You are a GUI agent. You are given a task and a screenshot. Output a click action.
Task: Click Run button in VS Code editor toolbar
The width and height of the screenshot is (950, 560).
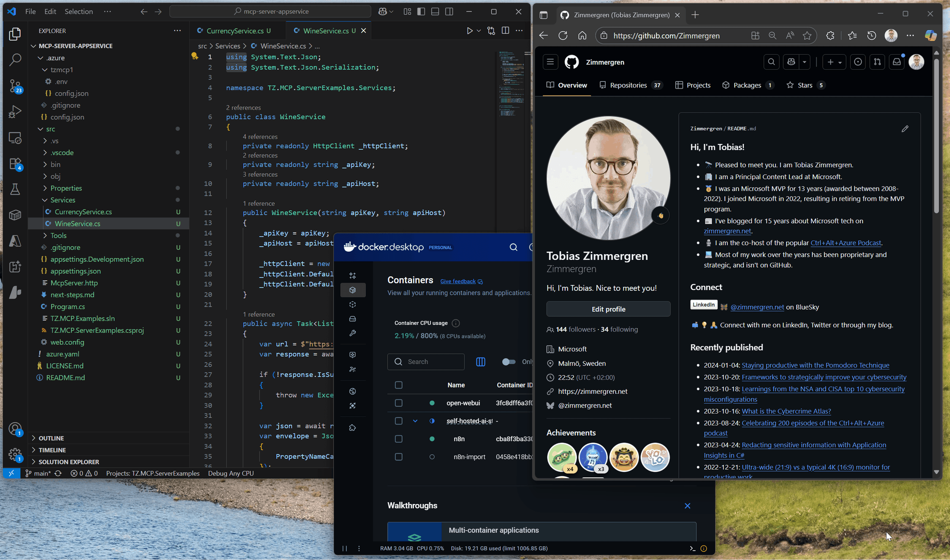469,31
